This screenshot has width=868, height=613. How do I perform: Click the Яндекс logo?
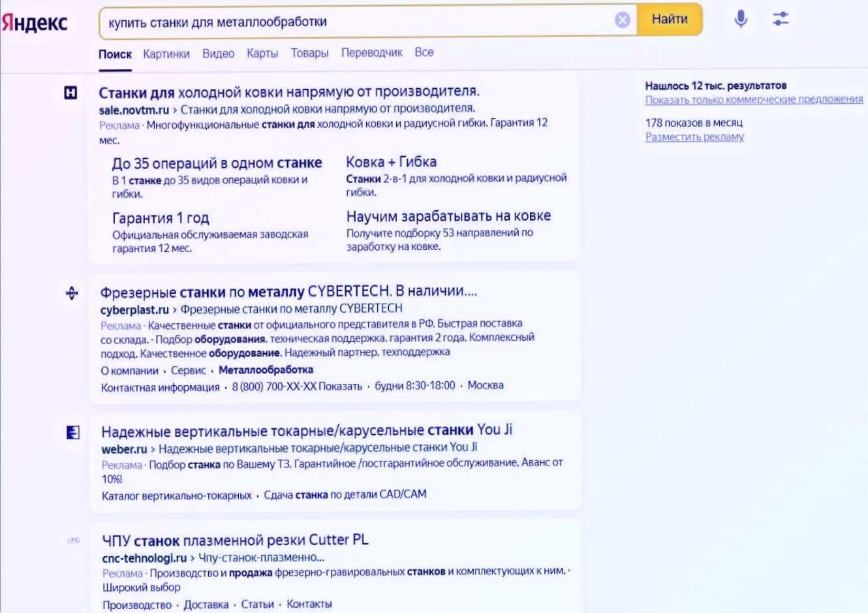37,21
